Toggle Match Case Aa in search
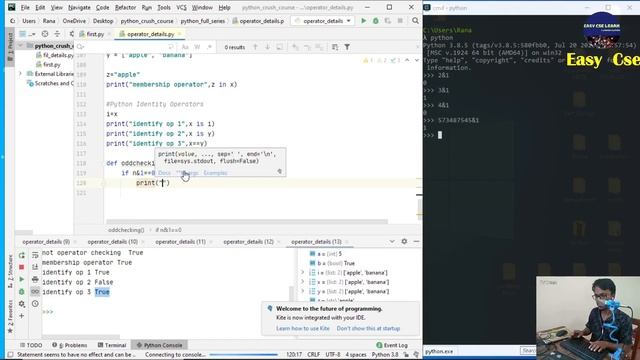Screen dimensions: 640x360 click(185, 47)
